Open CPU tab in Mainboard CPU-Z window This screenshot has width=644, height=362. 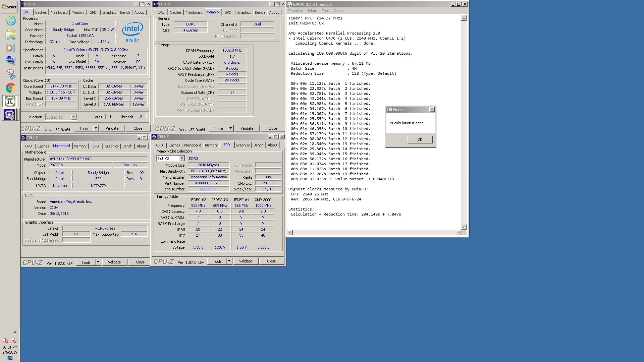click(29, 146)
